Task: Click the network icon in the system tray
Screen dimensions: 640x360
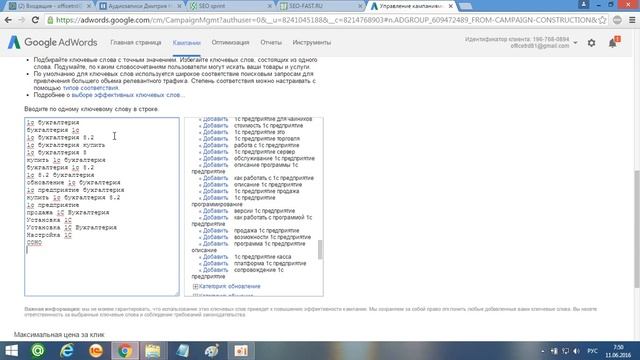Action: click(565, 351)
